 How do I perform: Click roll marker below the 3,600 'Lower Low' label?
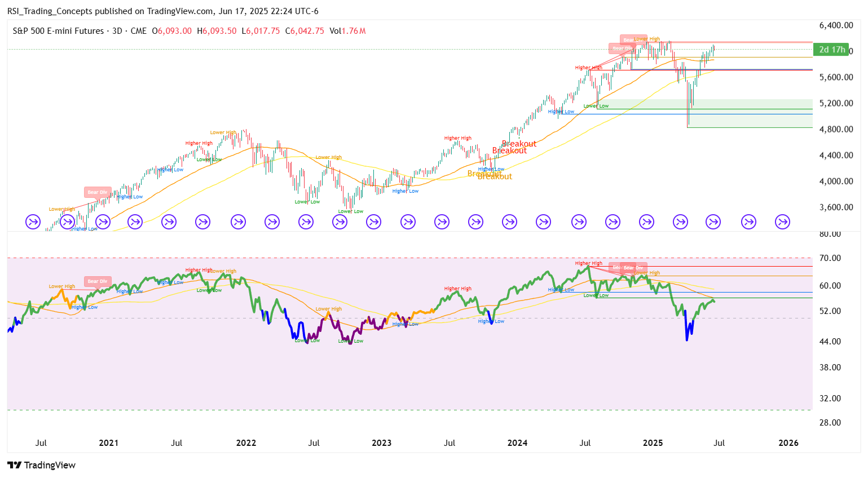coord(340,222)
